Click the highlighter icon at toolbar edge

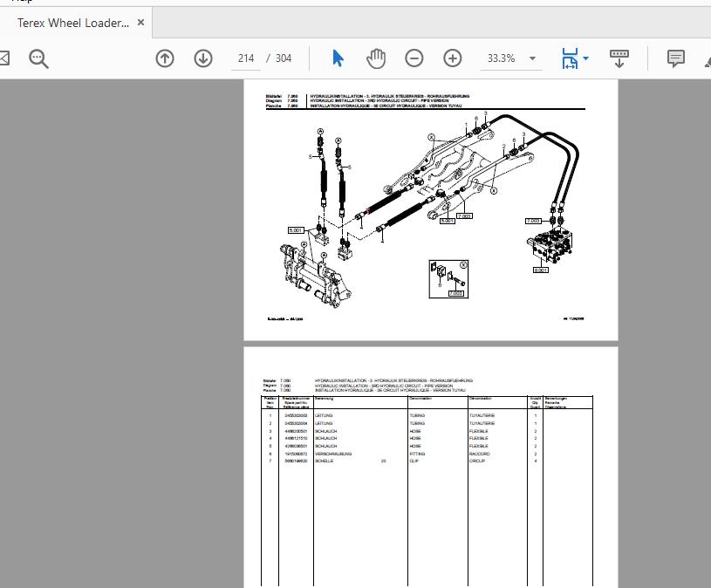click(x=708, y=63)
